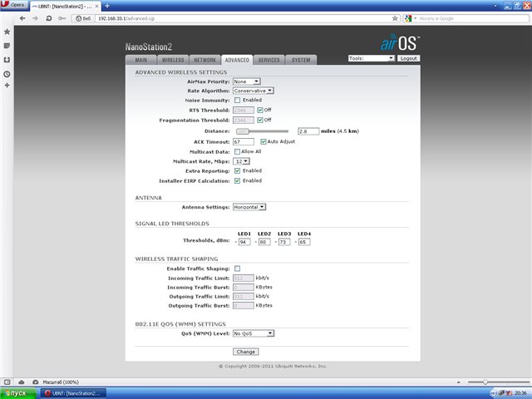The image size is (532, 399).
Task: Click the Opera Link cloud icon in status bar
Action: [x=22, y=382]
